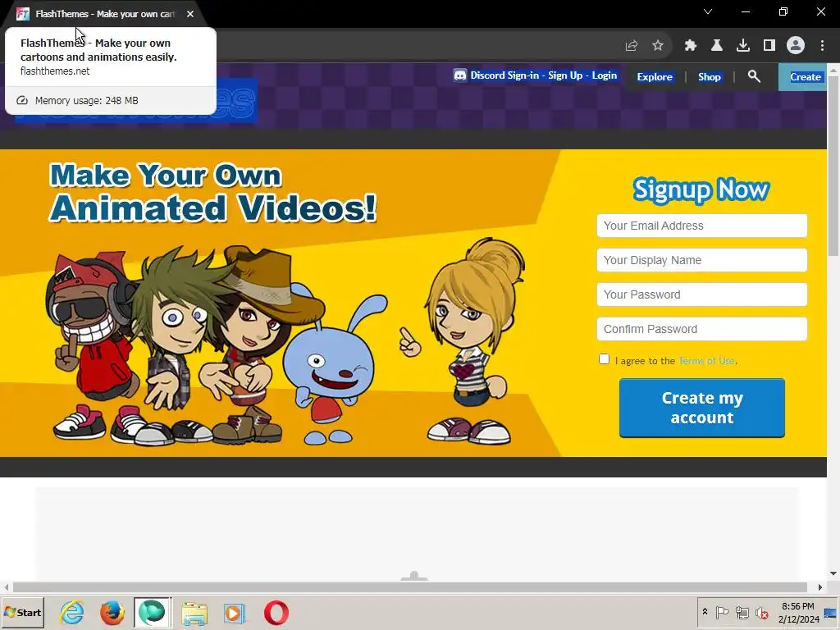Open the Terms of Use link
Screen dimensions: 840x630
point(706,361)
